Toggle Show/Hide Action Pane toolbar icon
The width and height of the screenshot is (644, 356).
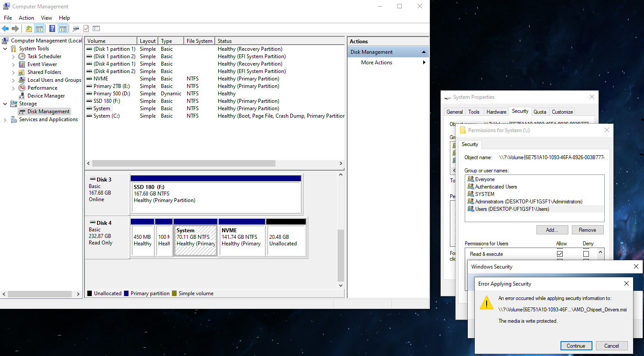click(63, 29)
